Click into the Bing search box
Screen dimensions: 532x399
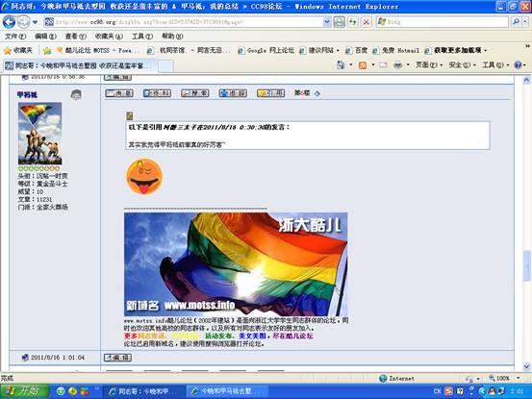(x=443, y=22)
